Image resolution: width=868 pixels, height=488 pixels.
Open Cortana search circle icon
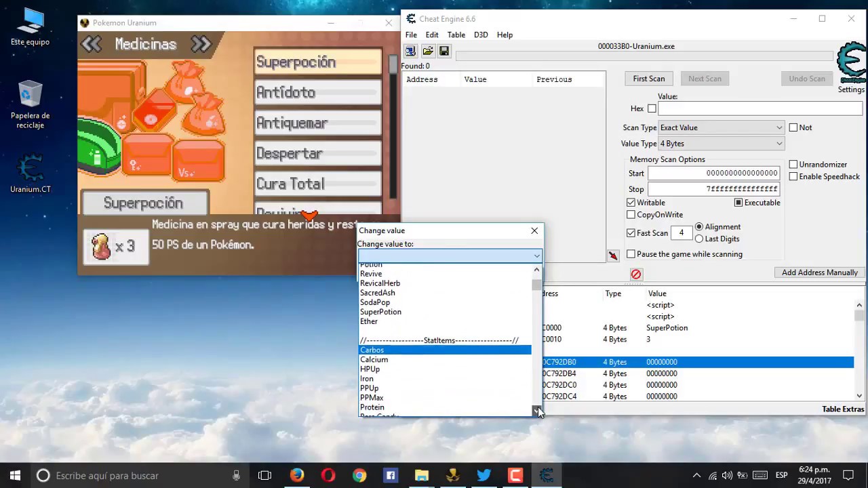(x=43, y=475)
